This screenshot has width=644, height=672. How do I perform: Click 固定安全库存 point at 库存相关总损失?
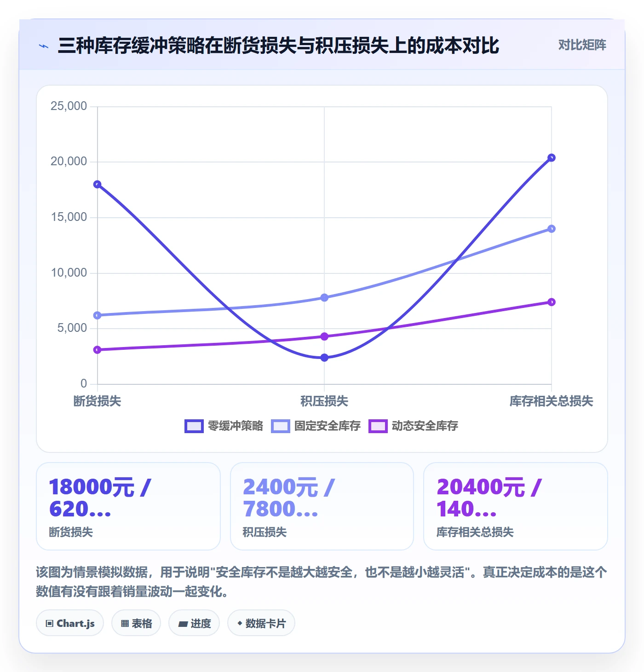[552, 229]
